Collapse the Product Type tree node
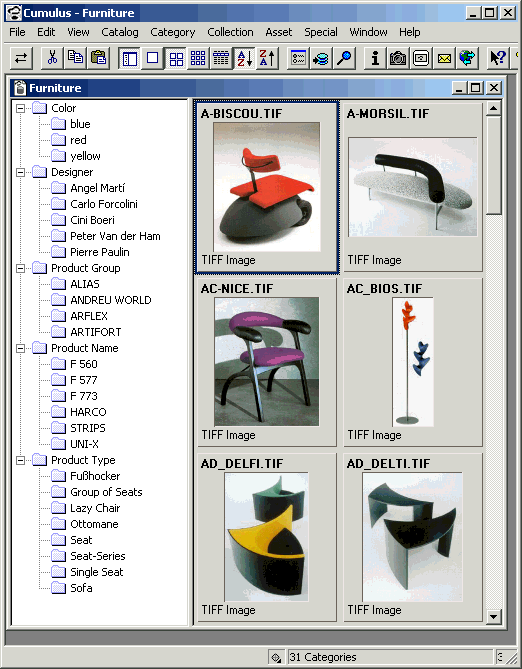522x669 pixels. [20, 460]
